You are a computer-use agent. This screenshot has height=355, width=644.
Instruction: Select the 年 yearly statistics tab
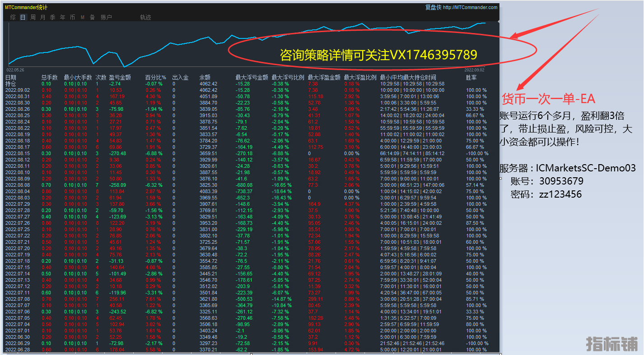click(63, 17)
